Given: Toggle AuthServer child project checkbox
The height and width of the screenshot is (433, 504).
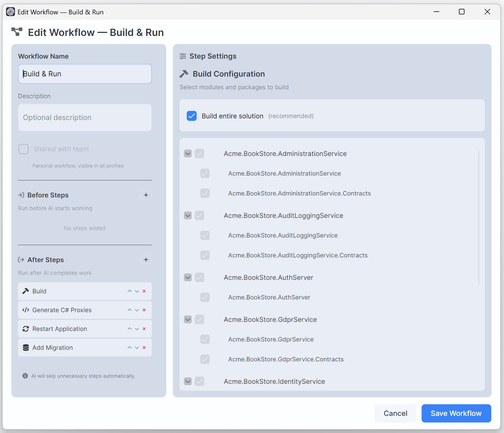Looking at the screenshot, I should click(205, 297).
